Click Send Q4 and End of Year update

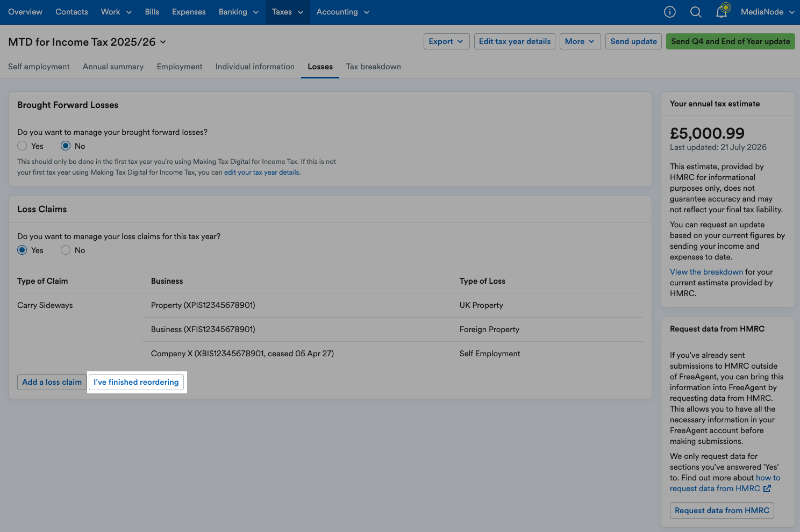(731, 41)
